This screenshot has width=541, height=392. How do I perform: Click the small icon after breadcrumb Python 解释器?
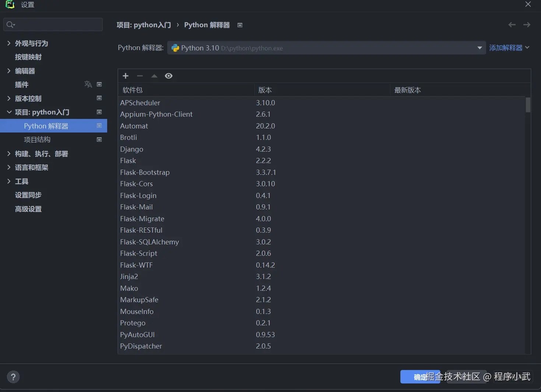[x=240, y=25]
